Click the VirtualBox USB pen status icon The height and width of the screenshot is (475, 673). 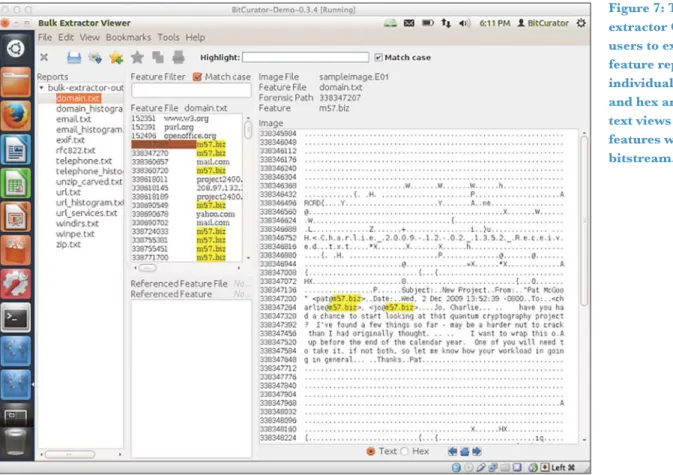481,468
